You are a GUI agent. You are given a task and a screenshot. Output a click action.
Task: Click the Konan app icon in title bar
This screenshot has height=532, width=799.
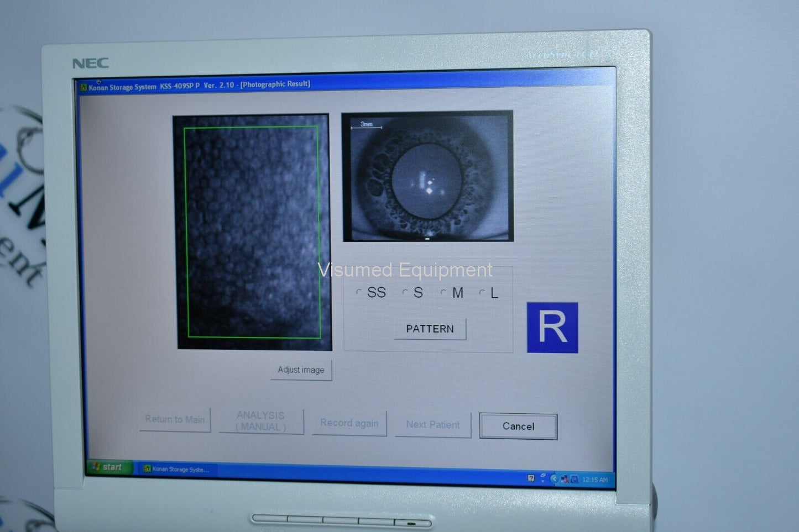(x=83, y=87)
